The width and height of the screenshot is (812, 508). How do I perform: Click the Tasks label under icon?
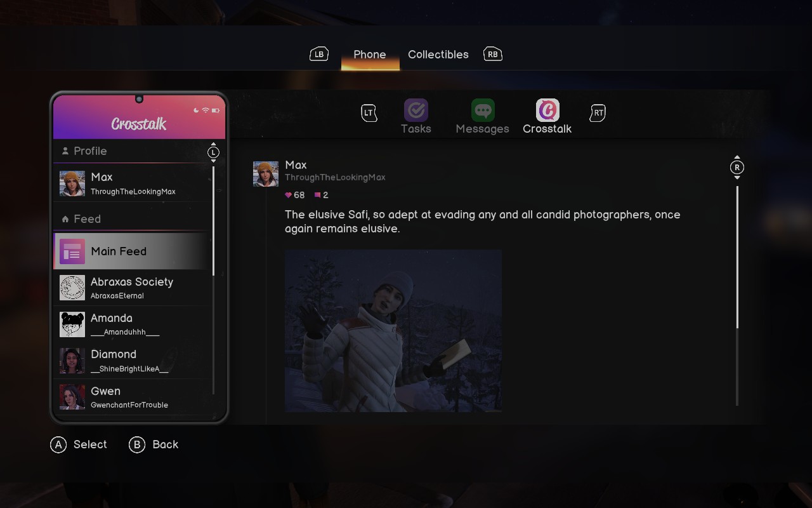[416, 129]
